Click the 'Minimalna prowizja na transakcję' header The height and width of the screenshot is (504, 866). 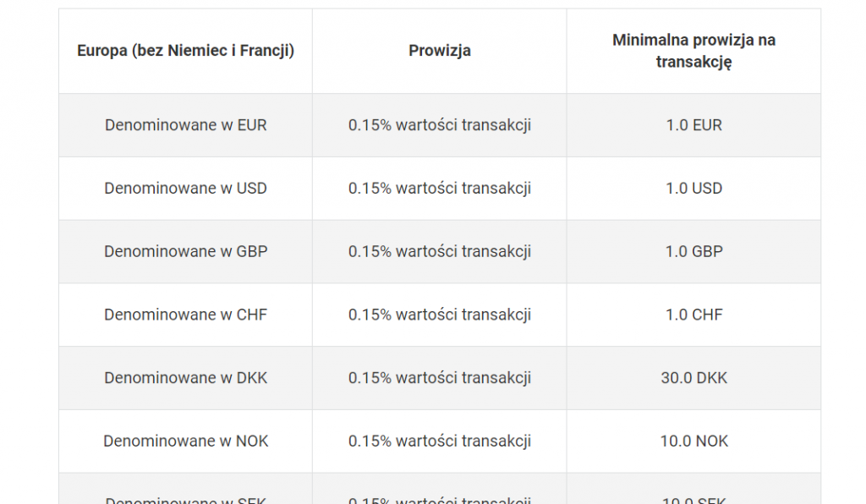coord(693,51)
